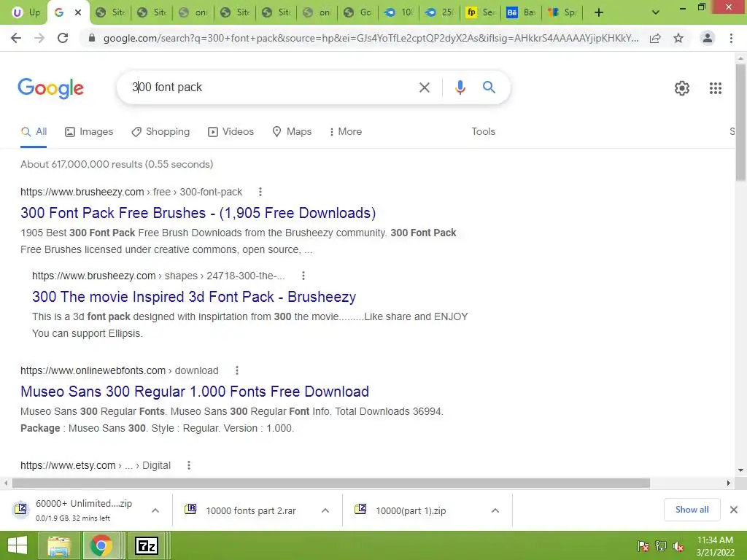Clear the search box with the X
The height and width of the screenshot is (560, 747).
pos(424,87)
